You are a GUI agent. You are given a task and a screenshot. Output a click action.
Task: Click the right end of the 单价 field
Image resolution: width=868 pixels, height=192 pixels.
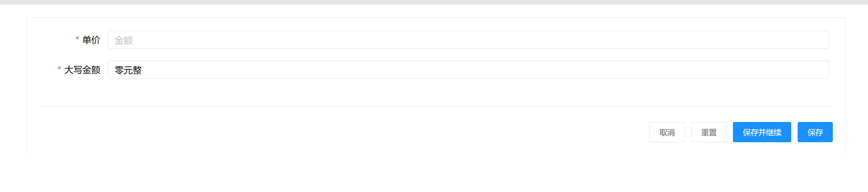818,40
